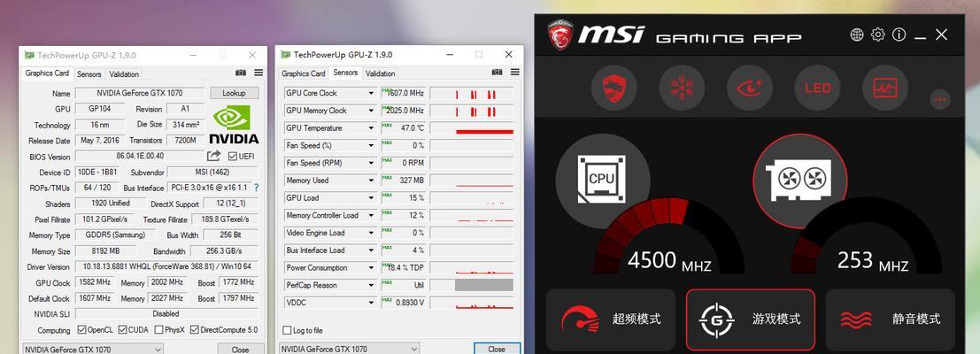Viewport: 980px width, 354px height.
Task: Select the graphics card fan circle icon
Action: click(800, 181)
